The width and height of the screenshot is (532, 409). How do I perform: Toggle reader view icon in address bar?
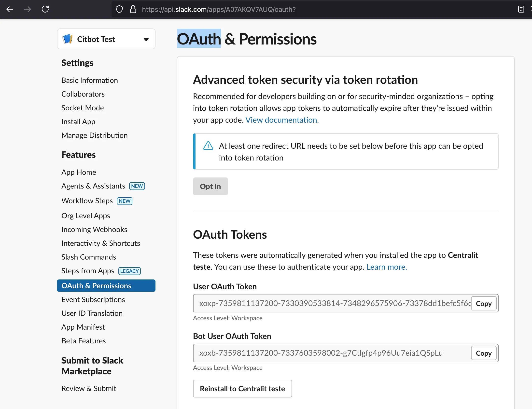pos(521,9)
